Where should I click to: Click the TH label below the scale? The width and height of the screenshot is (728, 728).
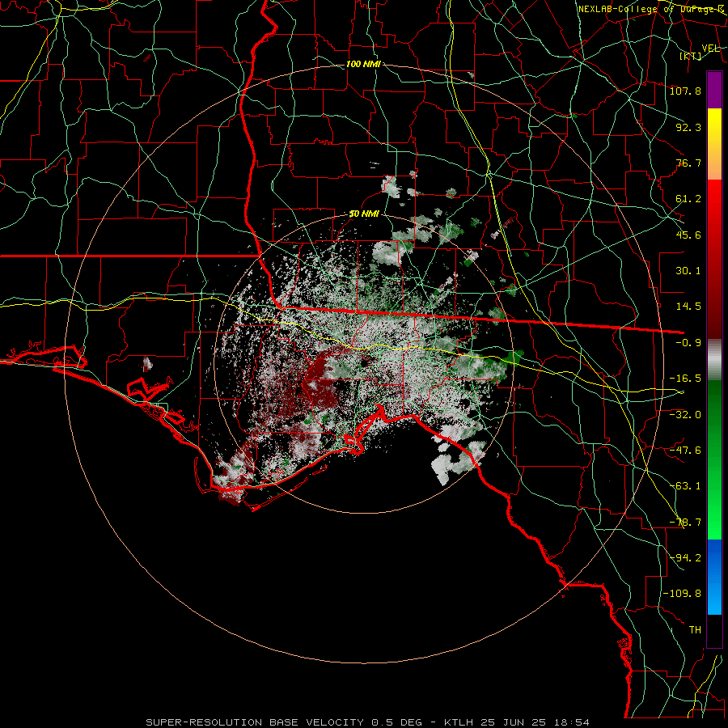pyautogui.click(x=695, y=630)
